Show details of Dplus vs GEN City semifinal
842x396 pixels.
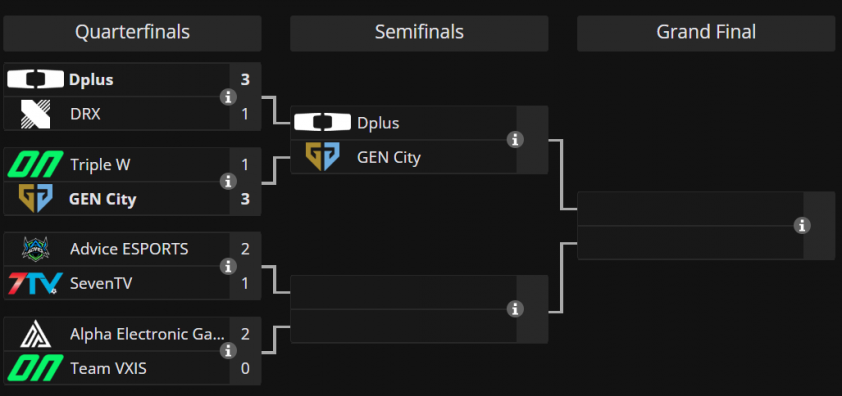click(x=515, y=140)
